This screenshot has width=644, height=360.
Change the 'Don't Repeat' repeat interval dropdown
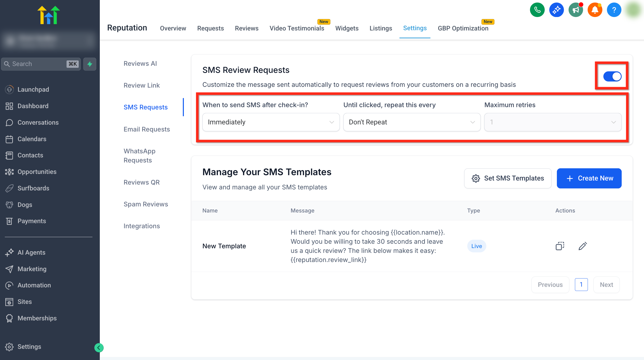point(412,122)
